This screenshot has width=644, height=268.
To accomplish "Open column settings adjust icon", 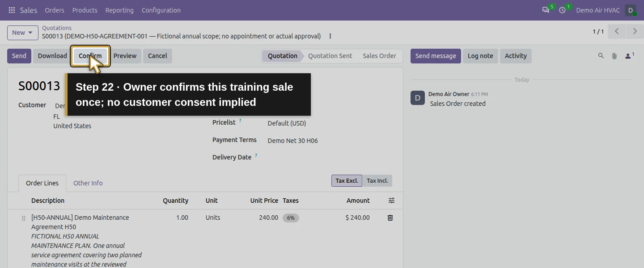I will coord(391,201).
